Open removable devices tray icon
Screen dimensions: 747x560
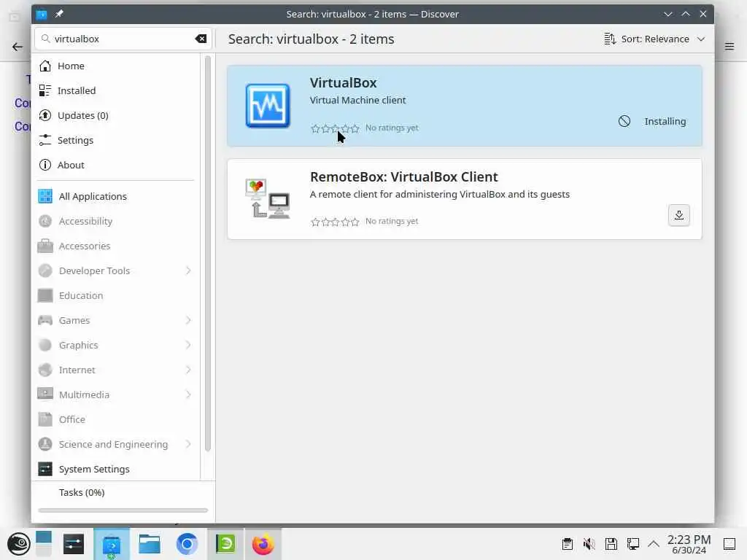611,544
